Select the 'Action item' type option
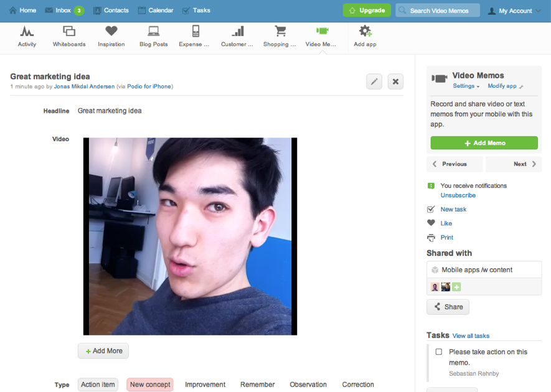The height and width of the screenshot is (392, 551). (98, 385)
